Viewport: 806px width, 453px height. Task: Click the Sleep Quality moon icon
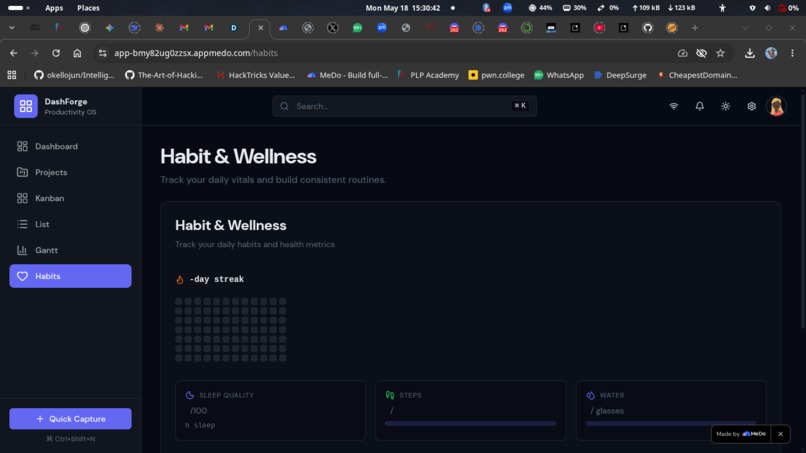(x=190, y=395)
